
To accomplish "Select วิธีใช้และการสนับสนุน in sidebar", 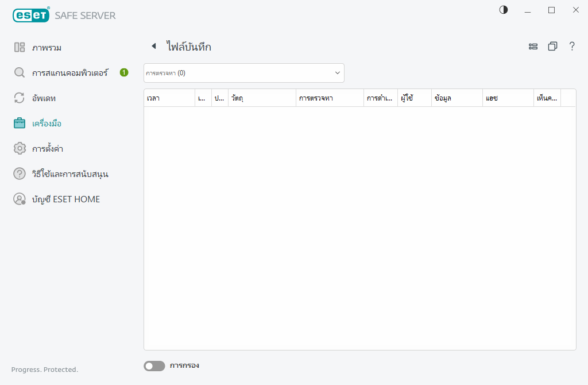I will (70, 174).
